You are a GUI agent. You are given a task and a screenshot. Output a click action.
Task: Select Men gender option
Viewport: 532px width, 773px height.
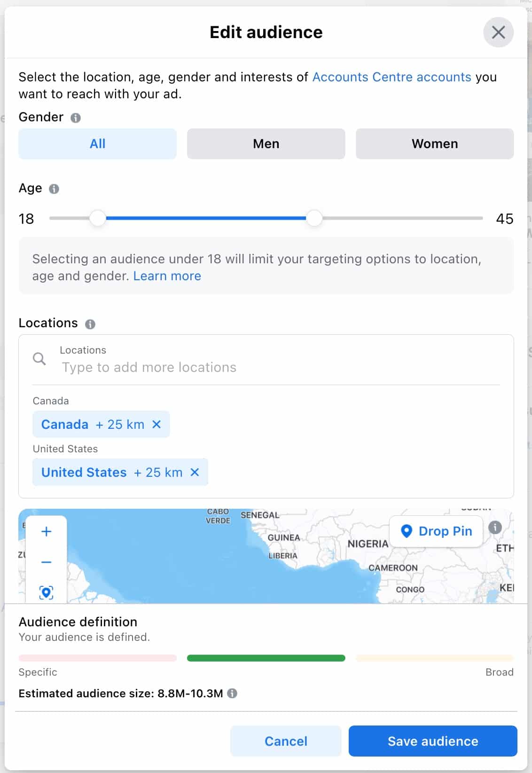tap(266, 144)
